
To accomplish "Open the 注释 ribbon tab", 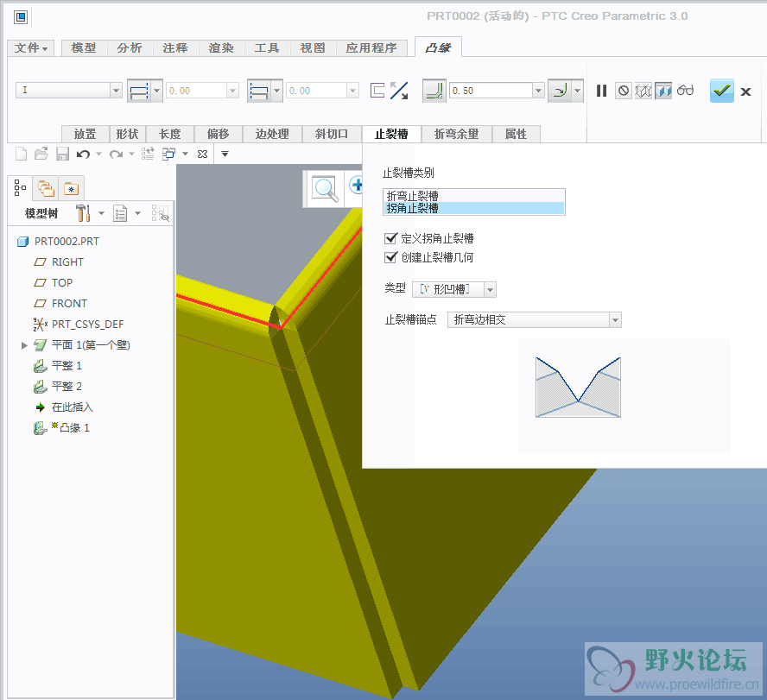I will (x=175, y=48).
